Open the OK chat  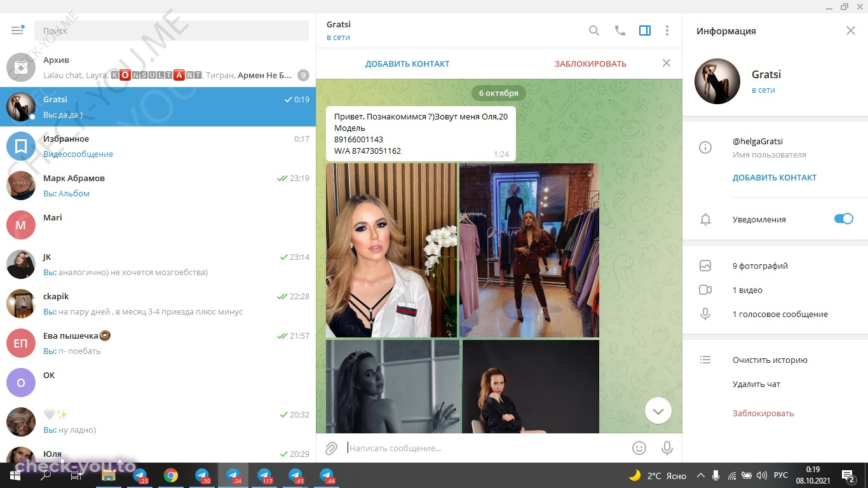(158, 383)
